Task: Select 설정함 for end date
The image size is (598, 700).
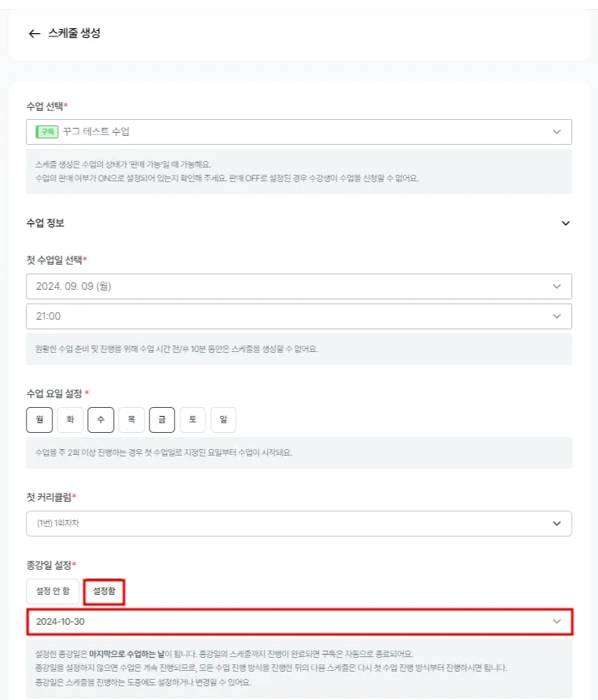Action: 104,592
